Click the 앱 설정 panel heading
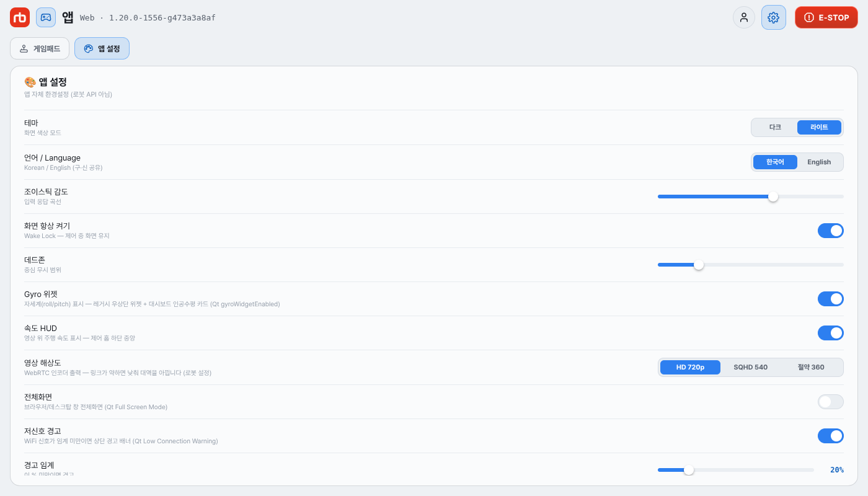The width and height of the screenshot is (868, 496). (x=45, y=82)
